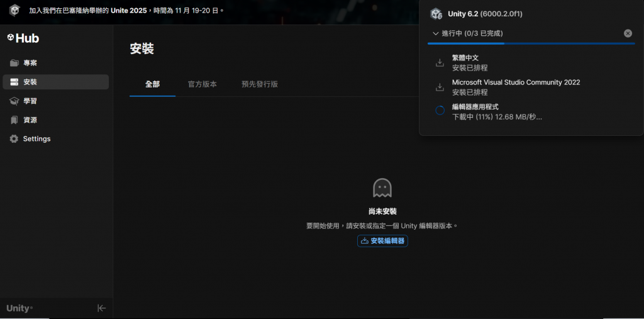Switch to the 預先發行版 tab
This screenshot has height=319, width=644.
(x=260, y=84)
